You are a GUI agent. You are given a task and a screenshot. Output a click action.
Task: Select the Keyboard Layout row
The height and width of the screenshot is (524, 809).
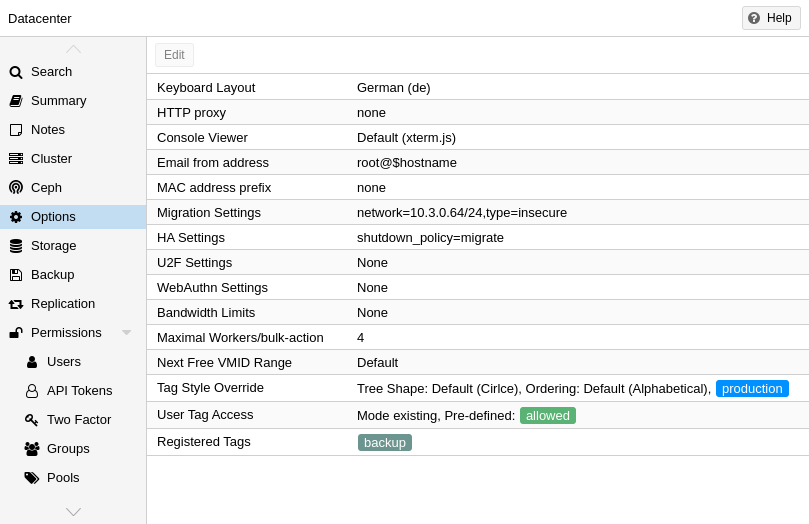(477, 88)
